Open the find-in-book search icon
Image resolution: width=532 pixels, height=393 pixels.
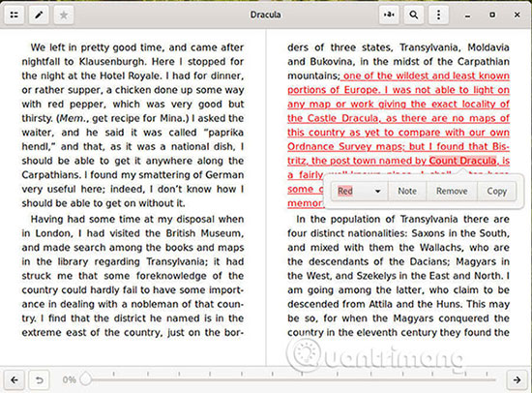(x=414, y=15)
